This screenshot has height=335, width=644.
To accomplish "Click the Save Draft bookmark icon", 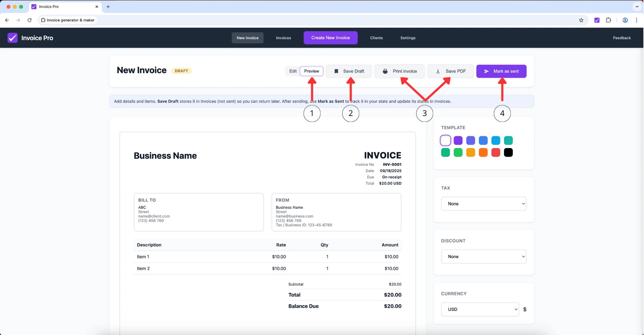I will pyautogui.click(x=336, y=71).
